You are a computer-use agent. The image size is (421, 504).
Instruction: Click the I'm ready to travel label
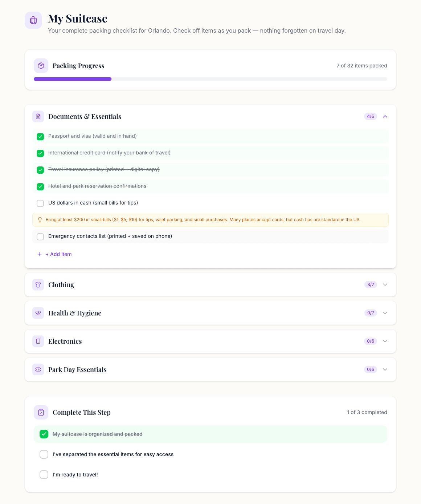coord(75,475)
